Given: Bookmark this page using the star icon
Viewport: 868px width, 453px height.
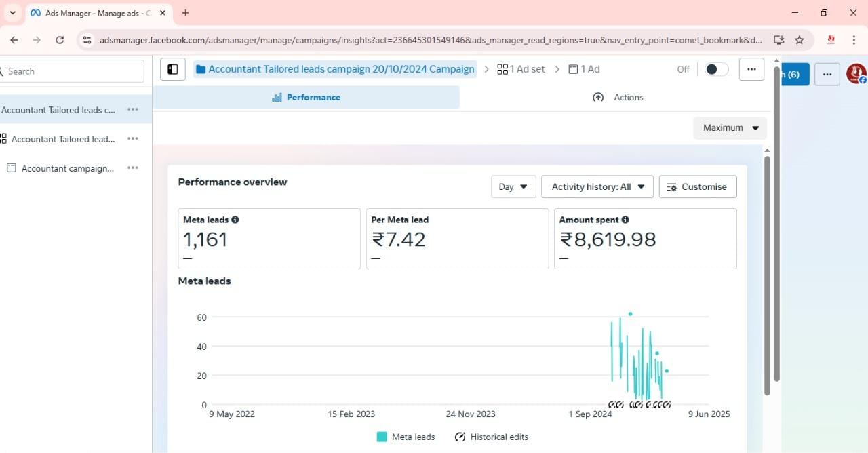Looking at the screenshot, I should (x=800, y=40).
